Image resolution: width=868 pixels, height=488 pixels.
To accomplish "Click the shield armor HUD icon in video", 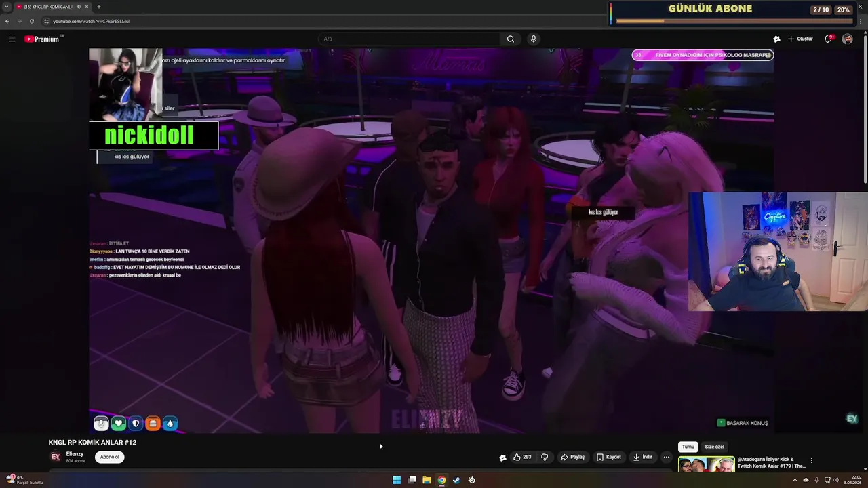I will click(136, 424).
